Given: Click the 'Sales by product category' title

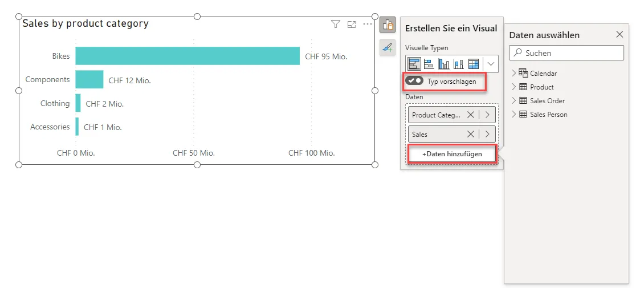Looking at the screenshot, I should [x=85, y=24].
